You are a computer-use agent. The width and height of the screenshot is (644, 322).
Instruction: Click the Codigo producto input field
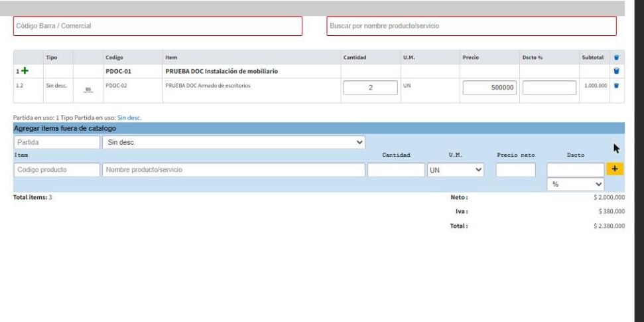point(56,170)
